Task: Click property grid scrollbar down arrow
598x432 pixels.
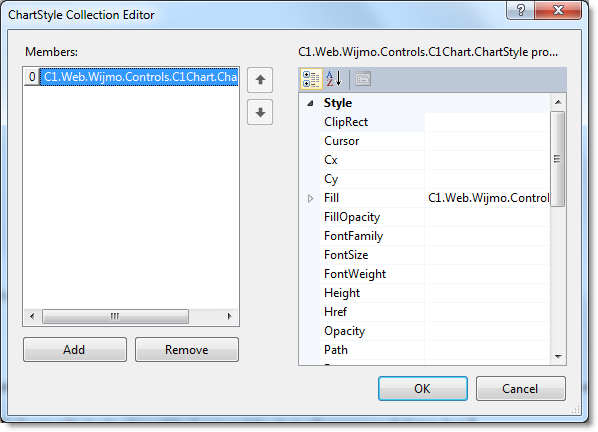Action: [558, 357]
